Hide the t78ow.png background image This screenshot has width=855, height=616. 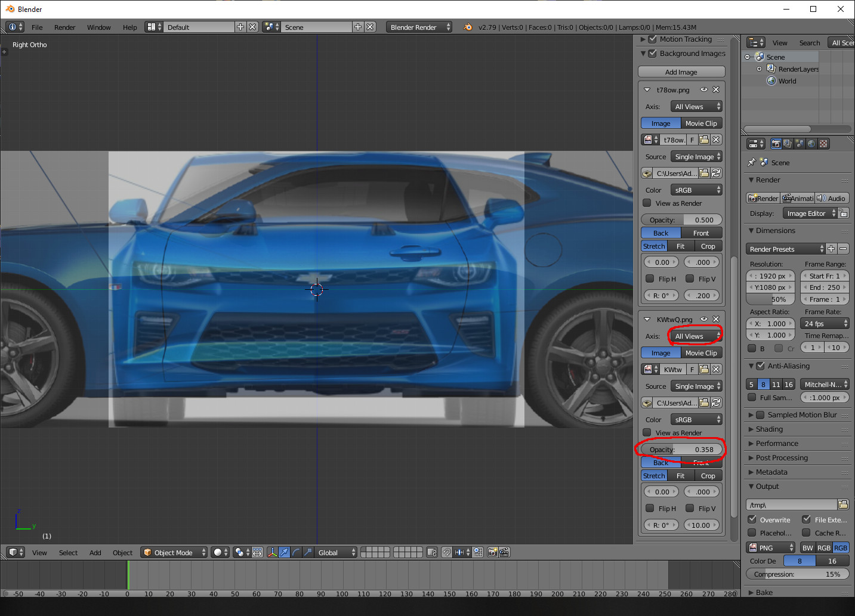coord(704,89)
